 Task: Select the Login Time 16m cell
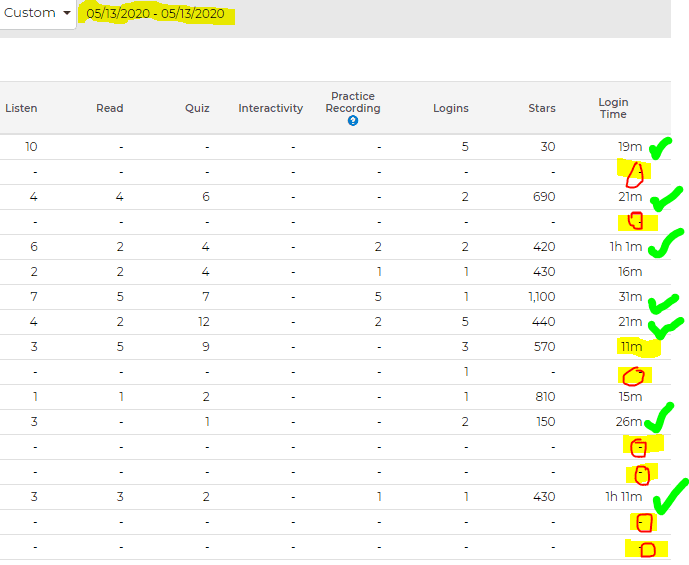tap(630, 272)
